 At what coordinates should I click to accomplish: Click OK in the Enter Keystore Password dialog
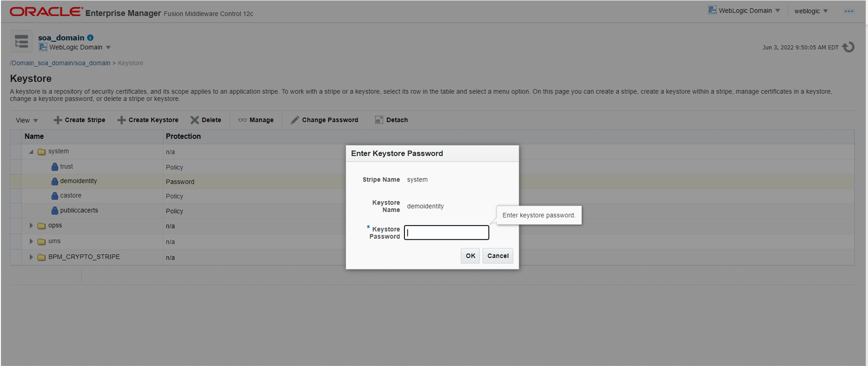point(470,256)
